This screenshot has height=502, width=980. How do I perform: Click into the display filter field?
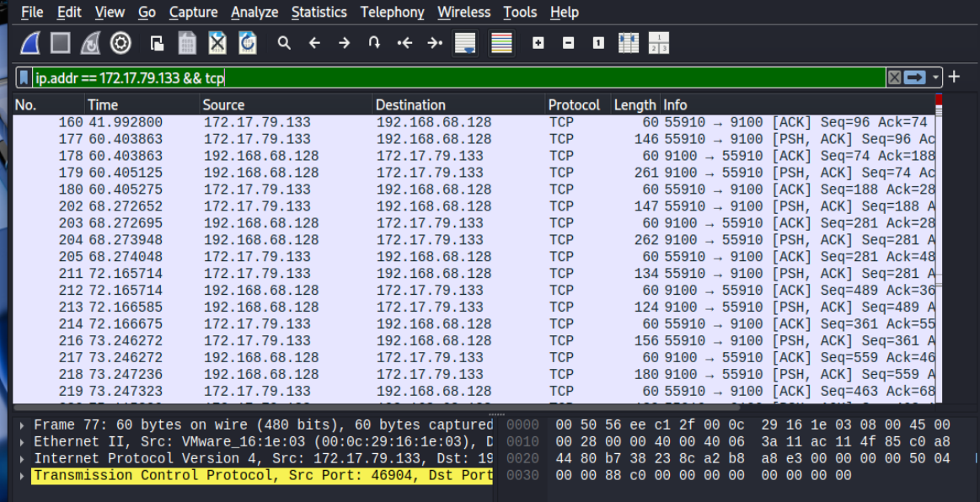(458, 77)
